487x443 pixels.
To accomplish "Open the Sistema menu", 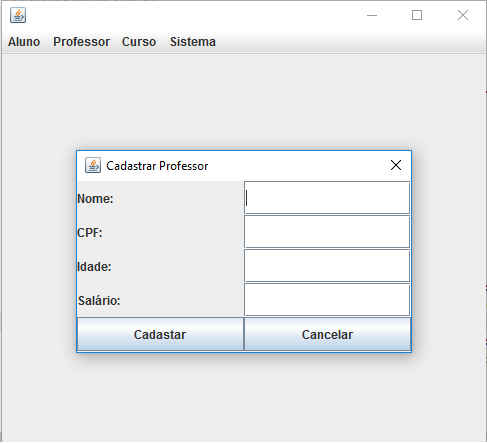I will pyautogui.click(x=193, y=42).
